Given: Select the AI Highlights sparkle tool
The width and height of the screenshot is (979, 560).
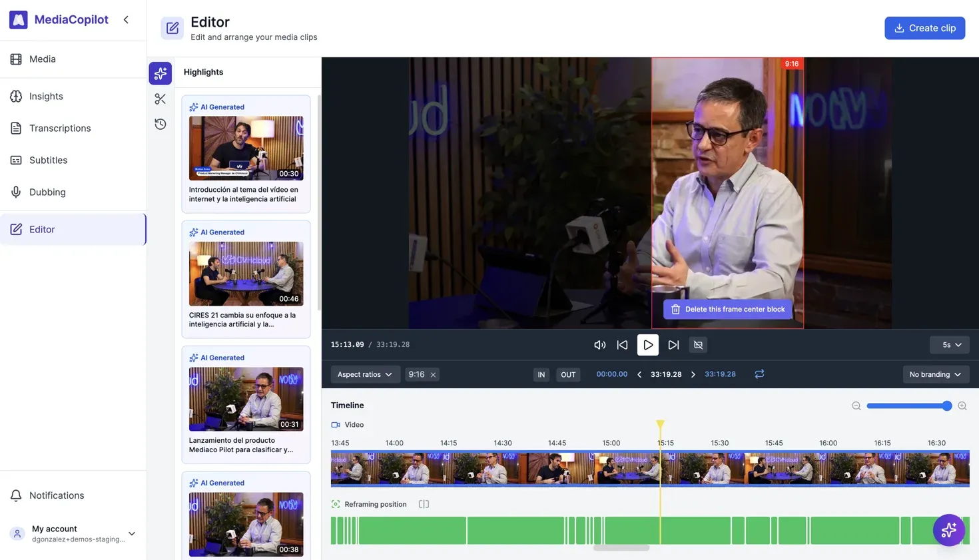Looking at the screenshot, I should (161, 73).
